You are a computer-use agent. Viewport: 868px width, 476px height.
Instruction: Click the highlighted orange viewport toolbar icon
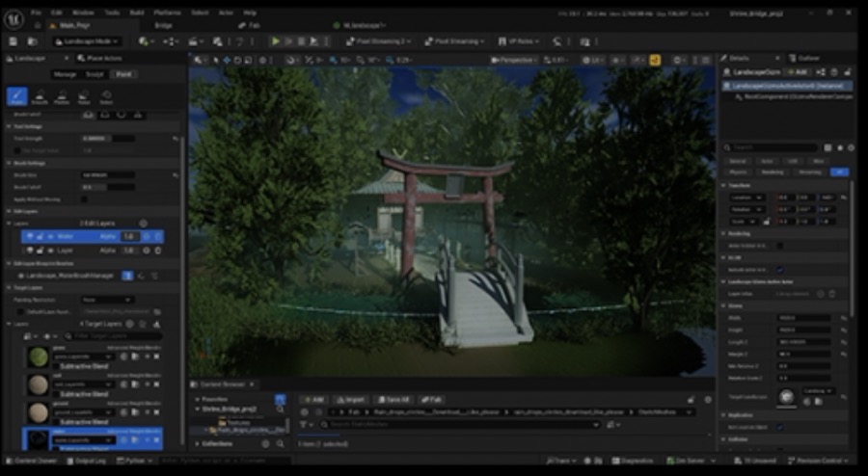[655, 61]
